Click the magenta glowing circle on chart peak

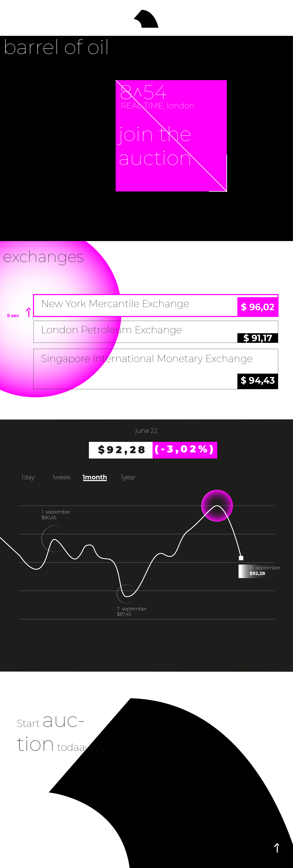coord(217,505)
